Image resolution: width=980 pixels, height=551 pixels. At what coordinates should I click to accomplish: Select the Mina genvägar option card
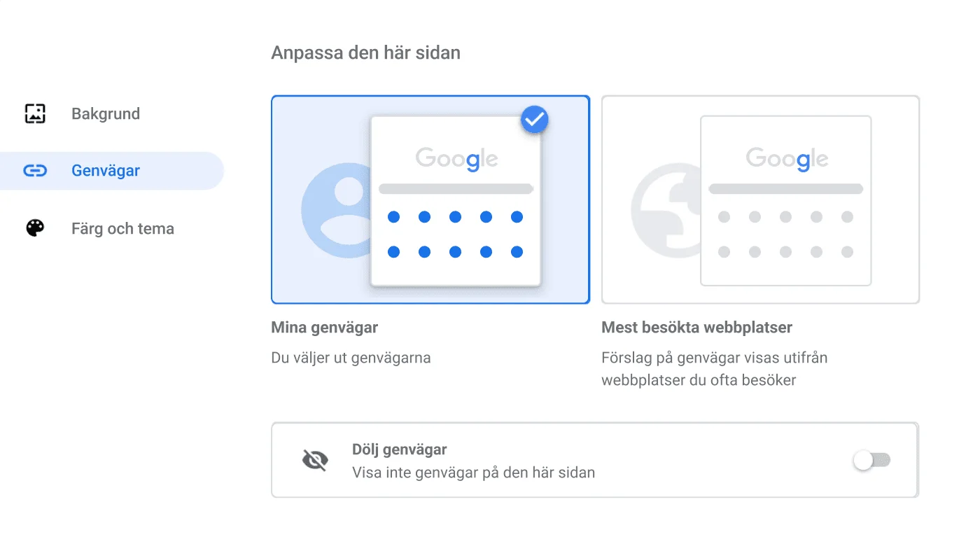pos(430,199)
